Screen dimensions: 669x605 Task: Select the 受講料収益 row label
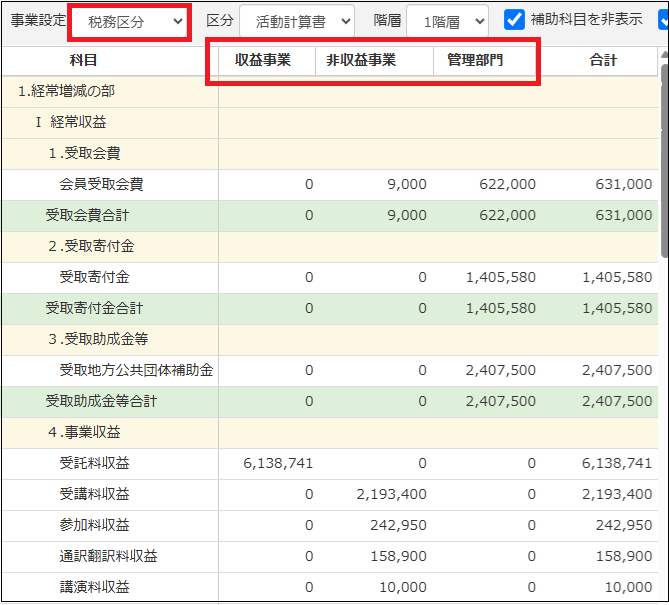click(x=94, y=494)
